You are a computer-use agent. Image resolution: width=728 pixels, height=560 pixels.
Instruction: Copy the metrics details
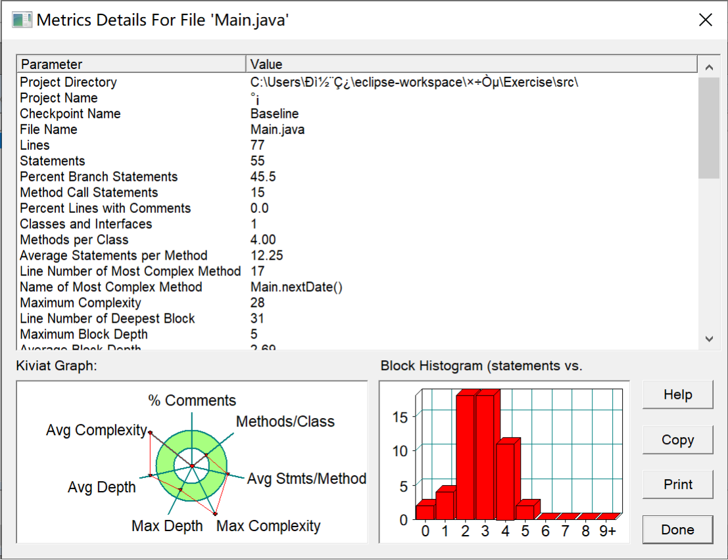point(677,440)
